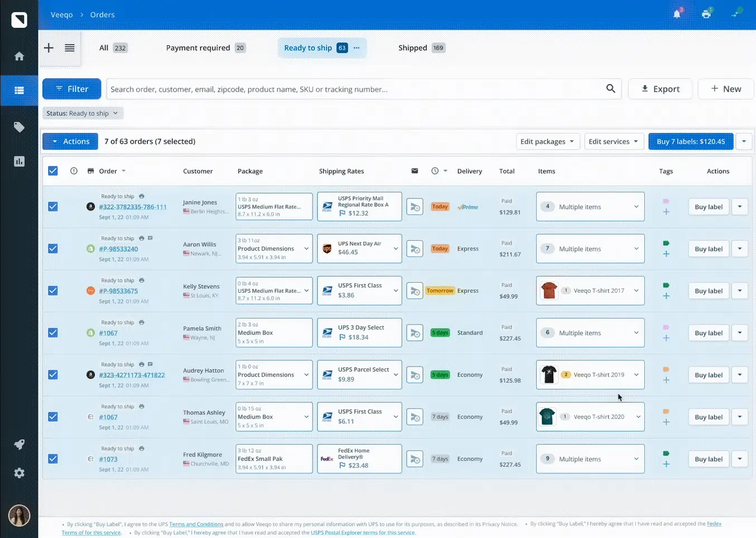Uncheck the Fred Kilgmore order checkbox
Image resolution: width=756 pixels, height=538 pixels.
click(53, 459)
